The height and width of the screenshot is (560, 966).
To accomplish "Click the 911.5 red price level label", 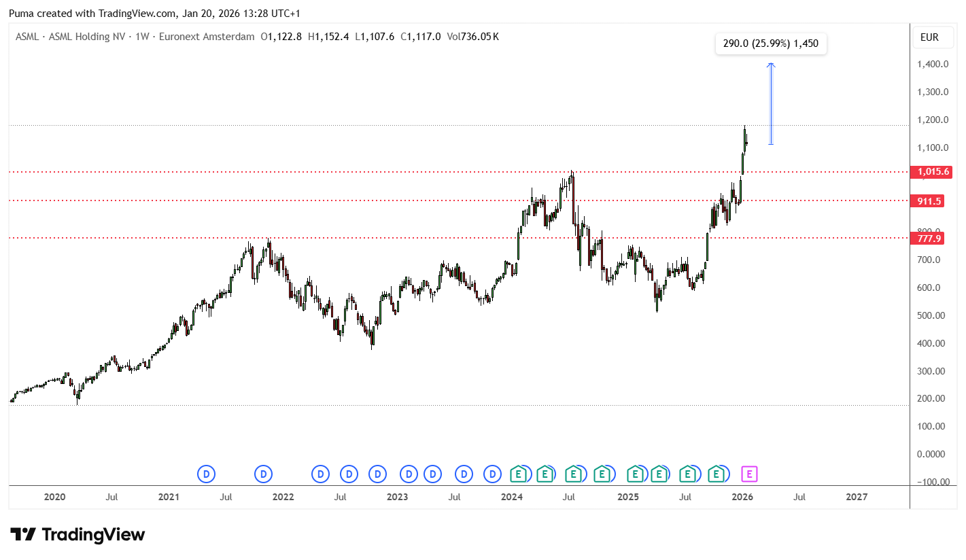I will click(927, 200).
